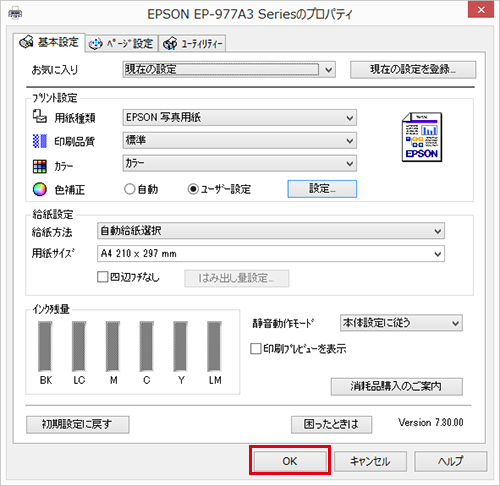Click the ヘルプ button
The width and height of the screenshot is (500, 486).
451,461
